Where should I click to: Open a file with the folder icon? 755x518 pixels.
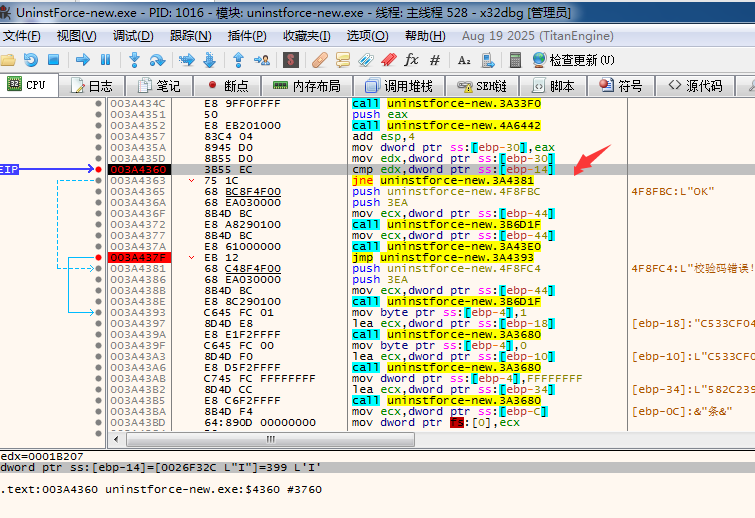pos(8,60)
